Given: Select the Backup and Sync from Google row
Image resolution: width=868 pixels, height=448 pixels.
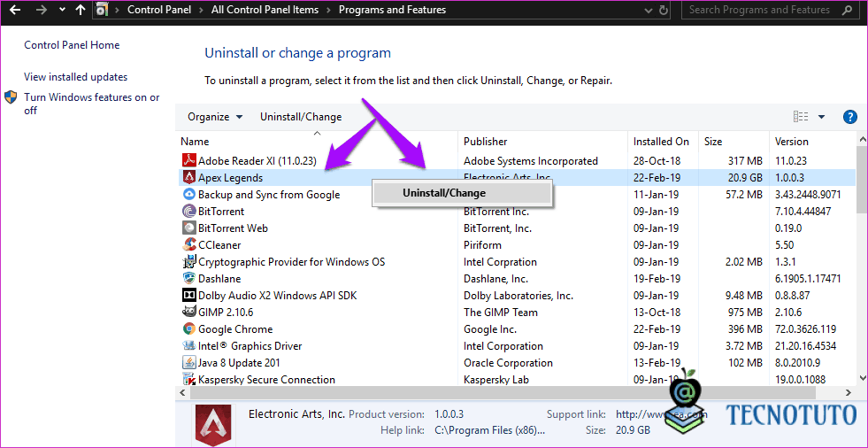Looking at the screenshot, I should pyautogui.click(x=516, y=195).
